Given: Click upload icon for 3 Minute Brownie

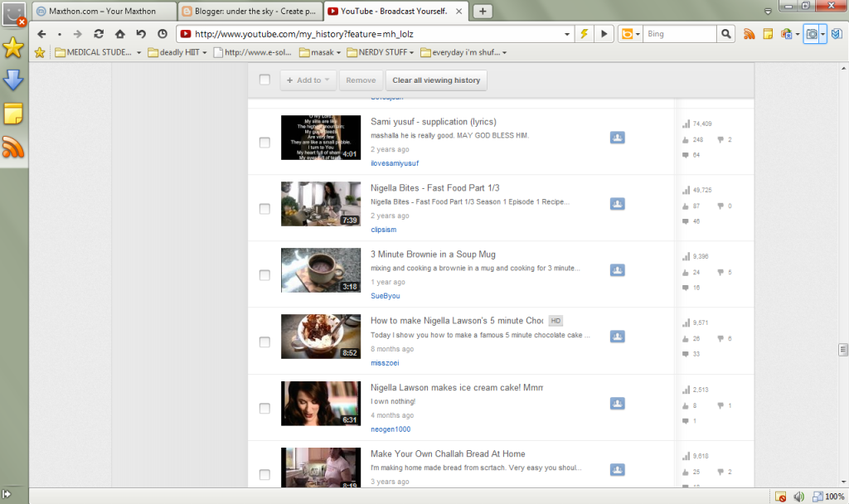Looking at the screenshot, I should coord(617,270).
